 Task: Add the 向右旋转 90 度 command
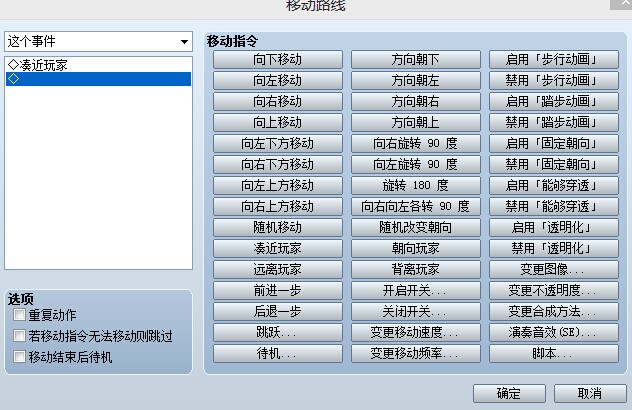tap(416, 144)
